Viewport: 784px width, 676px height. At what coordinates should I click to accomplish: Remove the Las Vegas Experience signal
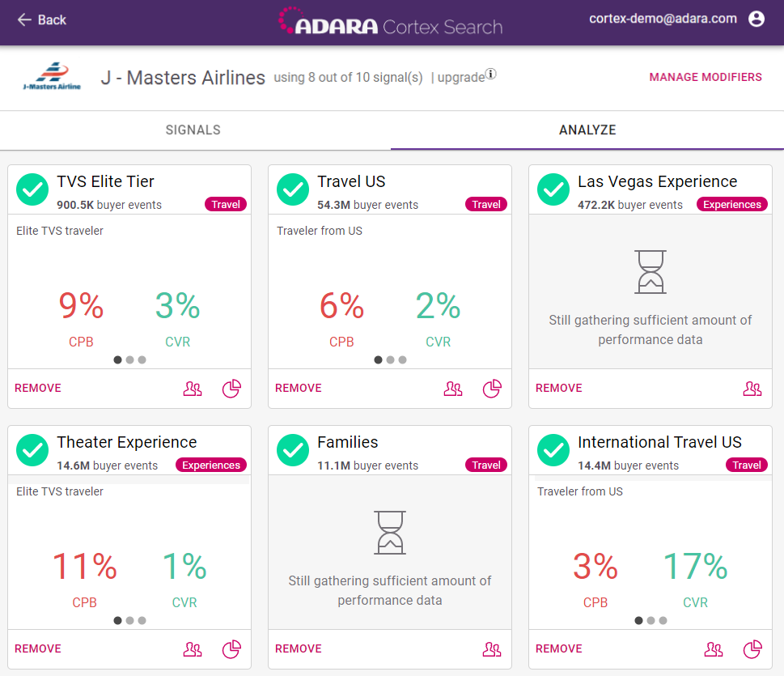[x=559, y=389]
